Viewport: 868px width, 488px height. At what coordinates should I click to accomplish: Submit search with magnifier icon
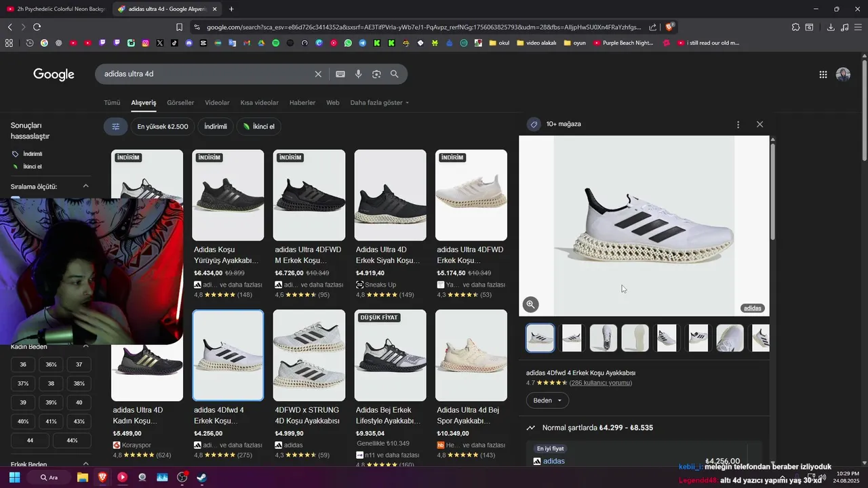point(395,74)
